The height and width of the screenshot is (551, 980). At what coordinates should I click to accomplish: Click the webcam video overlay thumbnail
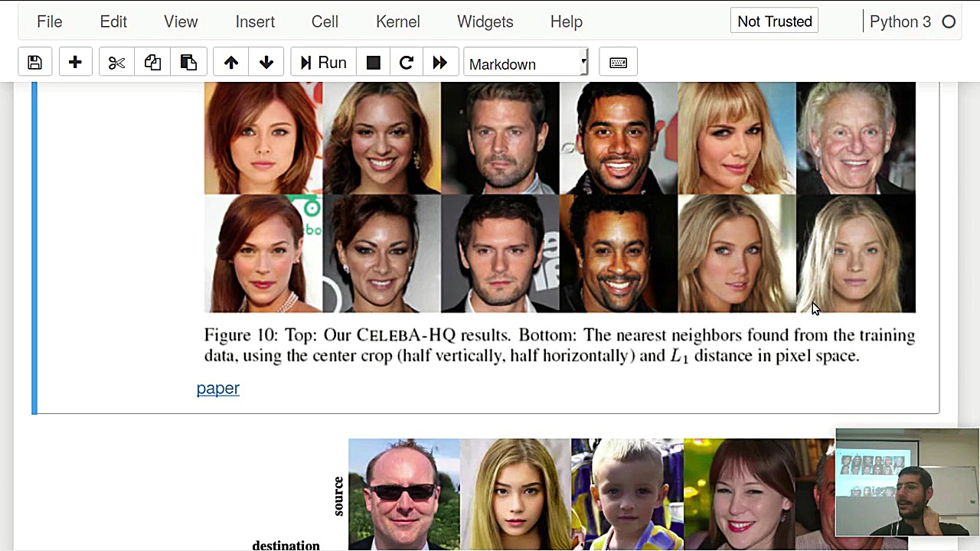pos(907,483)
